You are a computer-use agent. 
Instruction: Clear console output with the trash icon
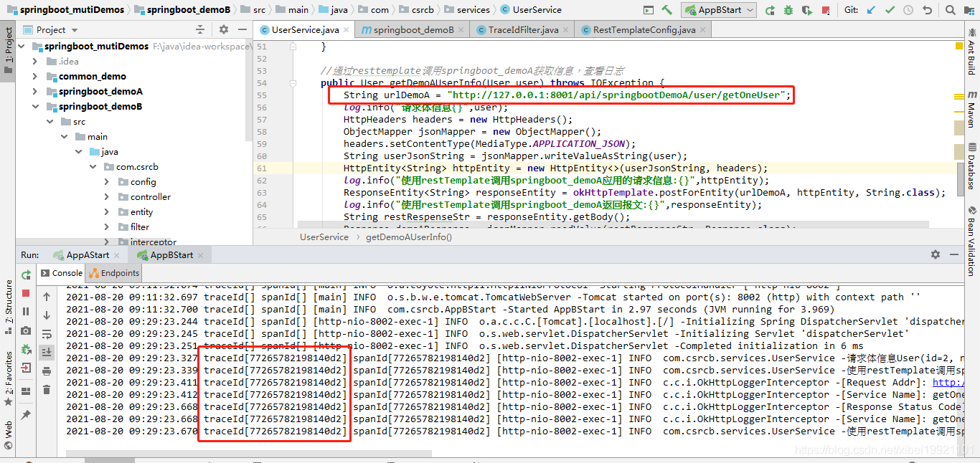[47, 388]
